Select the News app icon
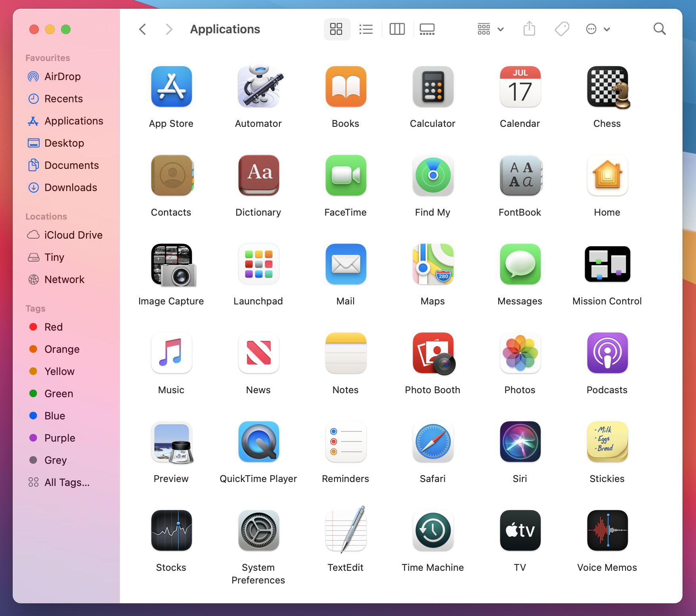The width and height of the screenshot is (696, 616). click(258, 353)
